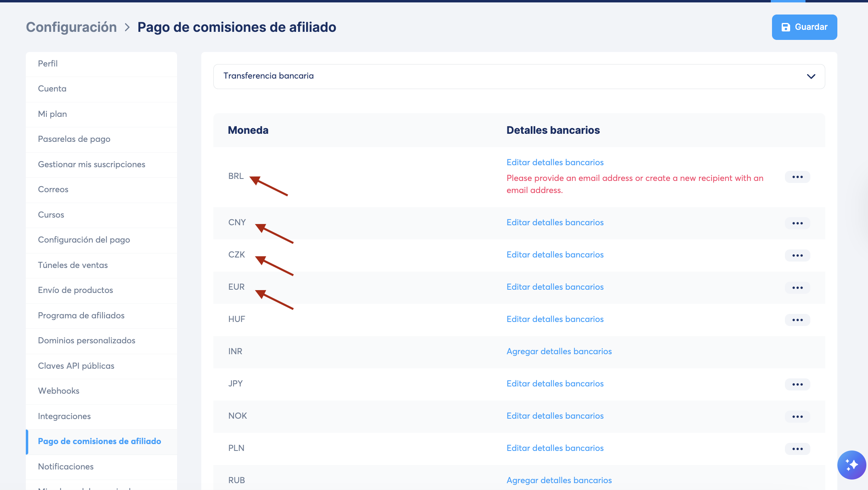
Task: Open the three-dot menu for CZK
Action: [797, 255]
